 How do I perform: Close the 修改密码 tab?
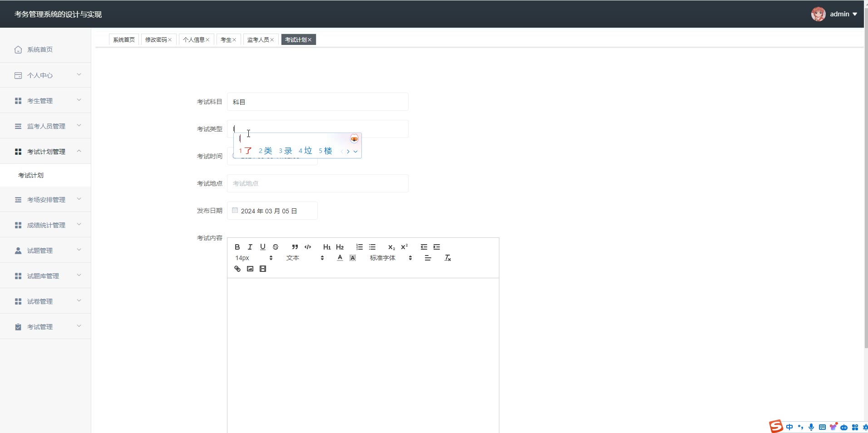tap(170, 40)
